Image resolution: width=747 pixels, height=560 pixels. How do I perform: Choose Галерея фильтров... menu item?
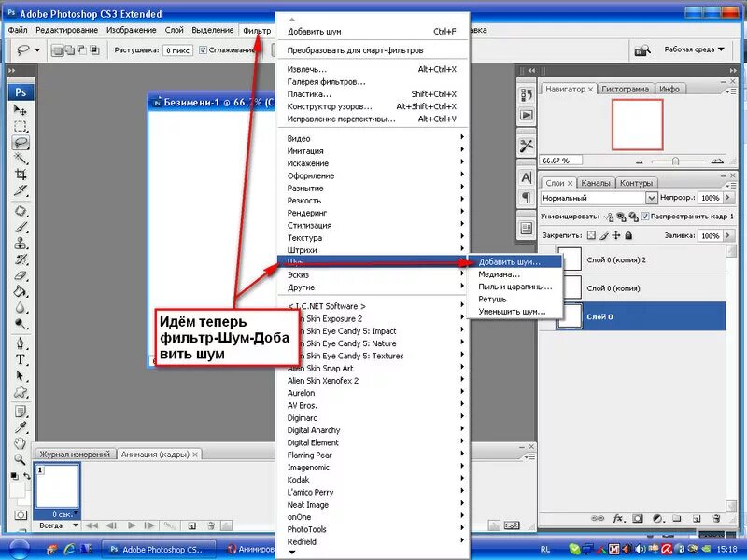(x=373, y=82)
